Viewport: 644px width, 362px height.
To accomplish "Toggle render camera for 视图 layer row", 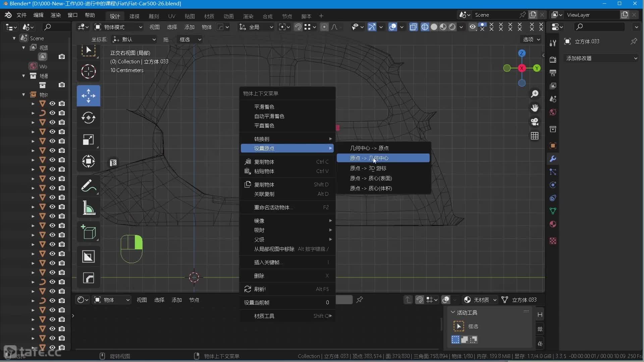I will click(x=62, y=57).
